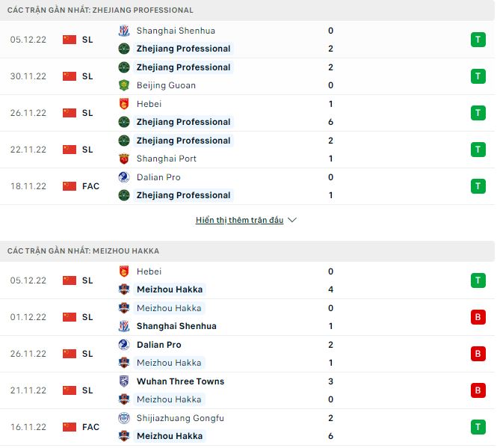This screenshot has height=448, width=497.
Task: Expand the 'Hiển thị thêm trận đấu' chevron
Action: coord(292,221)
